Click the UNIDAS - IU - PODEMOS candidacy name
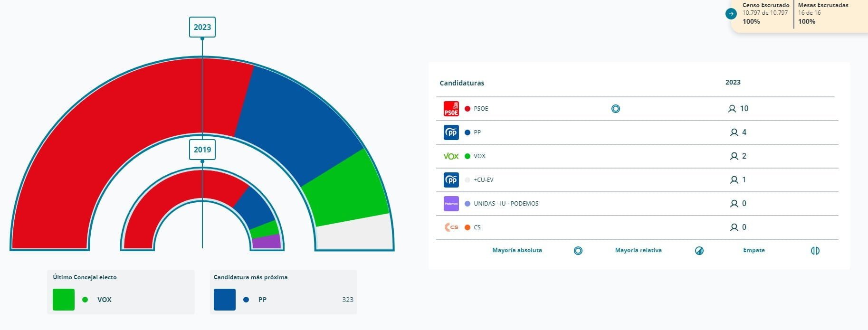The height and width of the screenshot is (330, 868). (x=506, y=204)
